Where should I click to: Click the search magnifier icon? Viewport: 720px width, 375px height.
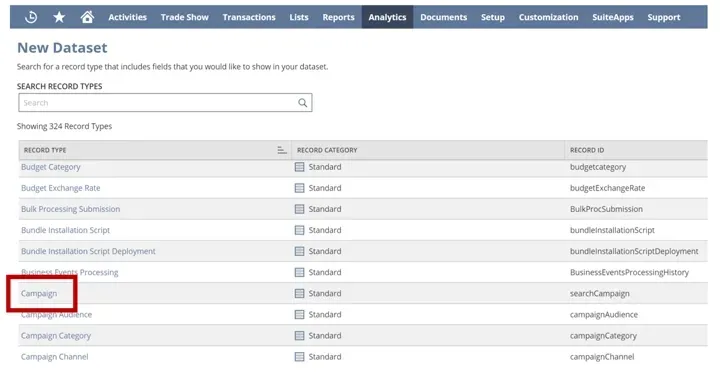[303, 103]
